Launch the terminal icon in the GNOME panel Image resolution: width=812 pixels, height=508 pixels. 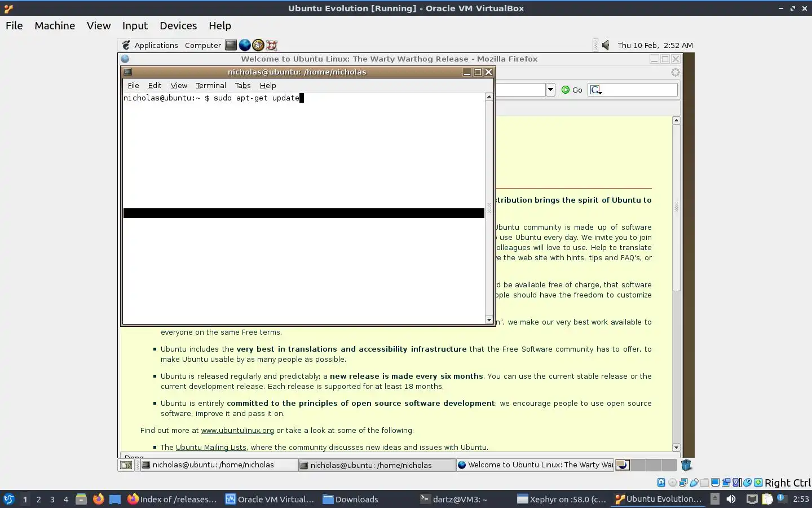(231, 45)
